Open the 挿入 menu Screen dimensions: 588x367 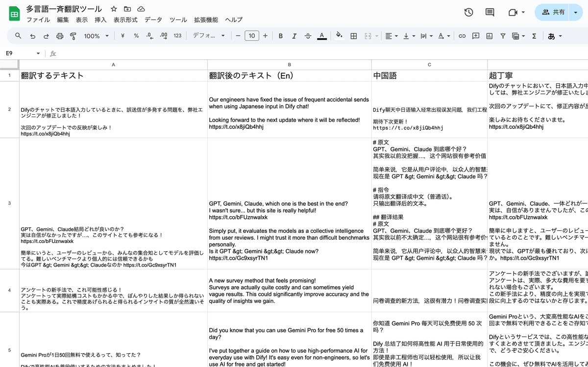[x=100, y=20]
